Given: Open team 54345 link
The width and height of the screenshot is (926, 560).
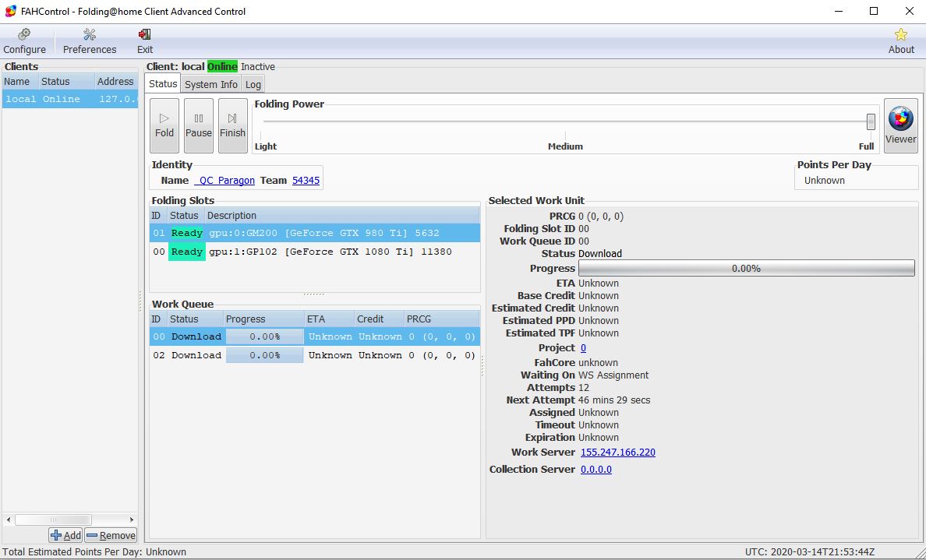Looking at the screenshot, I should click(x=306, y=181).
